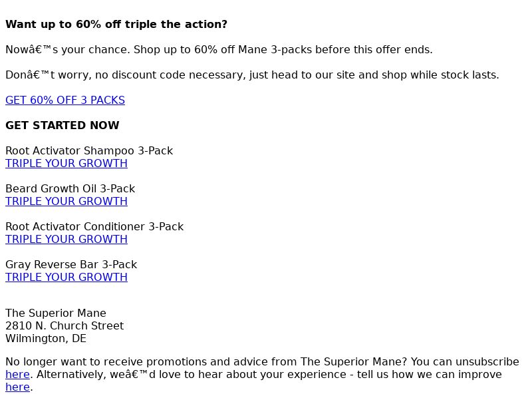Open the GET 60% OFF 3 PACKS link
The image size is (532, 404).
[x=65, y=100]
